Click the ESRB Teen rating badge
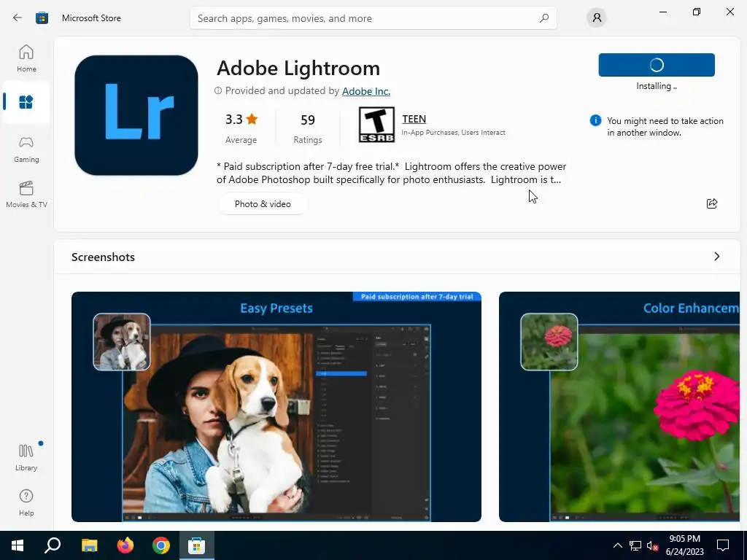The image size is (747, 560). click(x=376, y=125)
